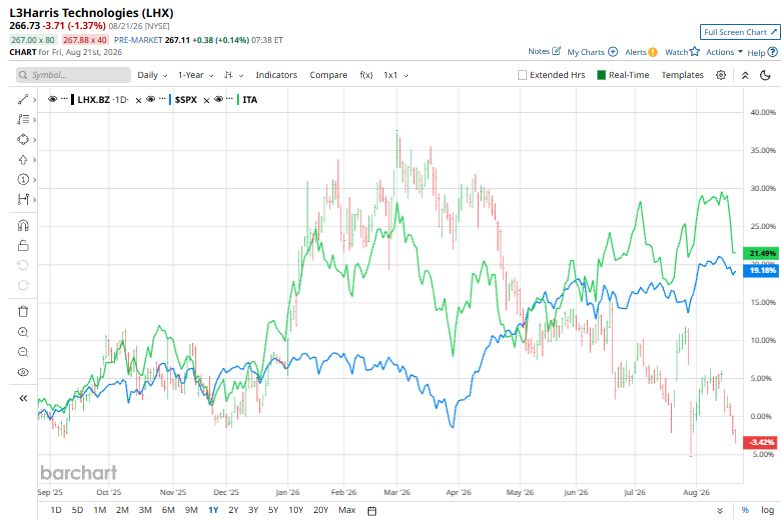
Task: Click the 21.49% ITA price label
Action: coord(761,253)
